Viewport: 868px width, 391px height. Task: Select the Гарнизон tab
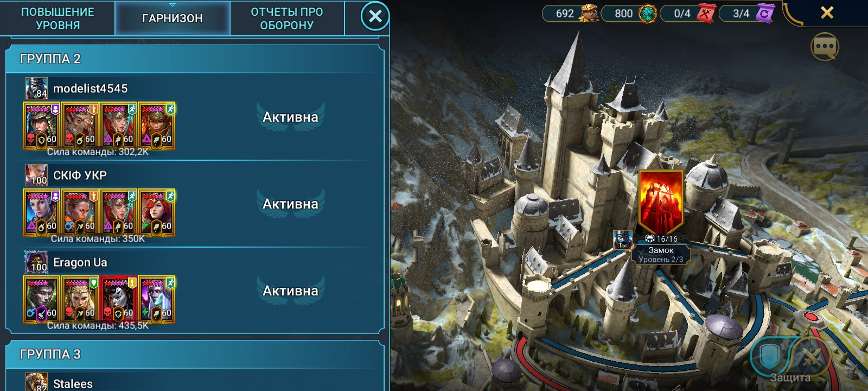(x=173, y=18)
